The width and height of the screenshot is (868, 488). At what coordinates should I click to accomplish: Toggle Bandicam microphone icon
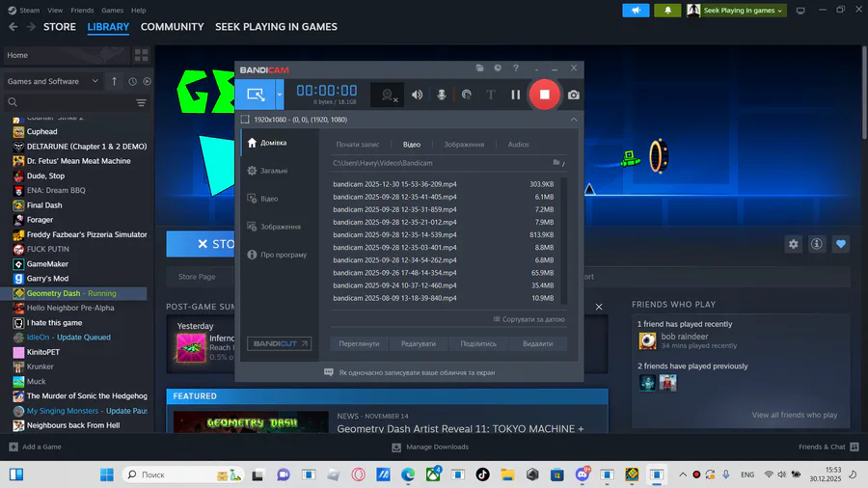coord(441,95)
